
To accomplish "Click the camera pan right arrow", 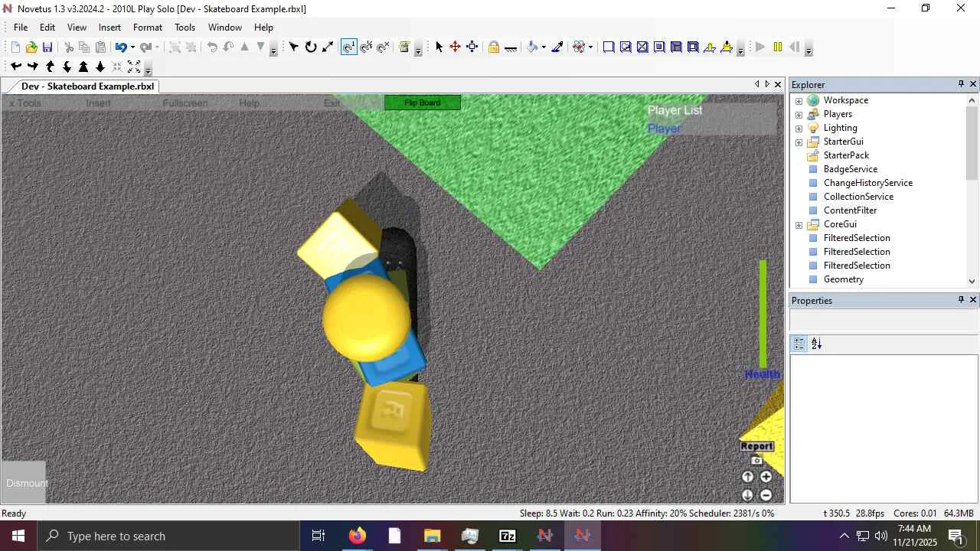I will 33,67.
